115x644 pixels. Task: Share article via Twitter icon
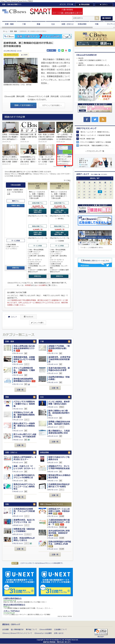click(x=59, y=51)
